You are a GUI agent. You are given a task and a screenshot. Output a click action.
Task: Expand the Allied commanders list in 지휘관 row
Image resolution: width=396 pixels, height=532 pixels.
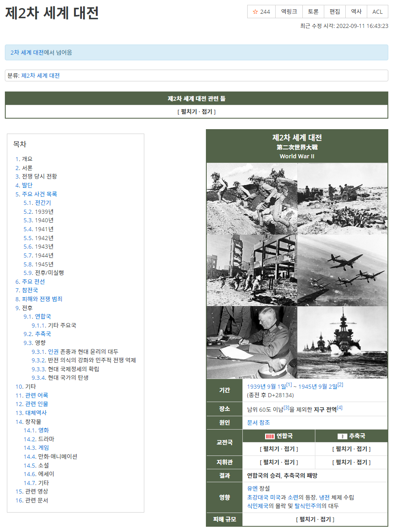(x=279, y=462)
